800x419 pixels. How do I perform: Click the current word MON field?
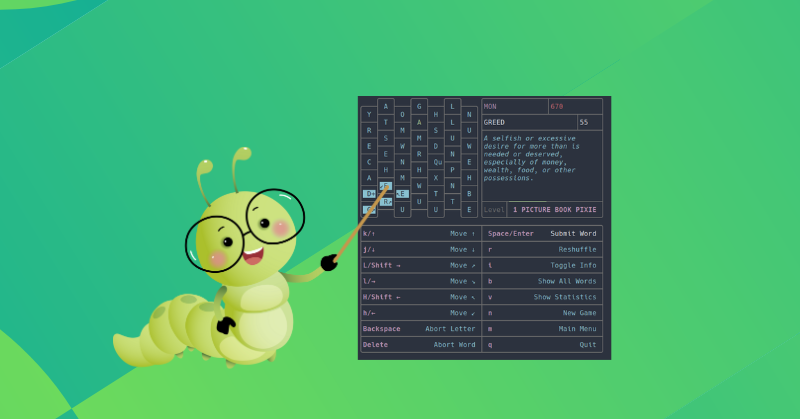point(515,107)
